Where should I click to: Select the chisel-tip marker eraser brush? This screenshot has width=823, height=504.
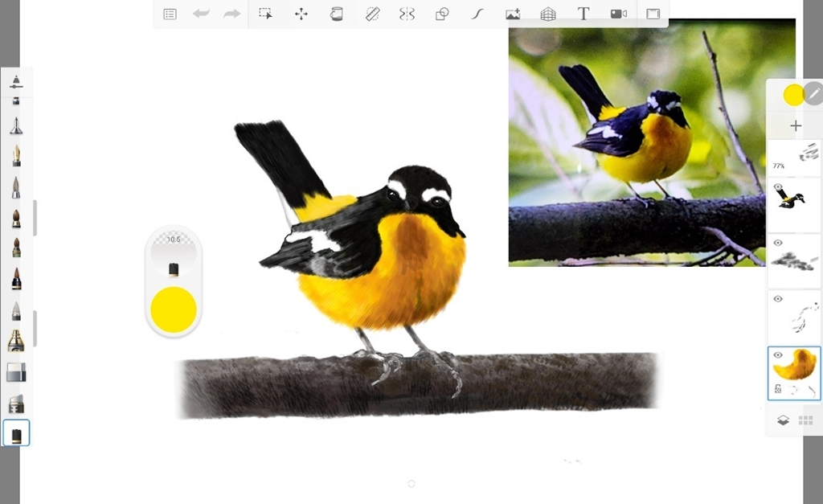pyautogui.click(x=16, y=404)
